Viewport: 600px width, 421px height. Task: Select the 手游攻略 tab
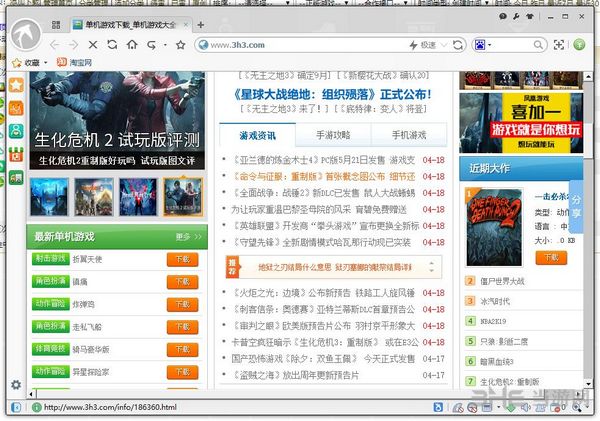click(333, 135)
